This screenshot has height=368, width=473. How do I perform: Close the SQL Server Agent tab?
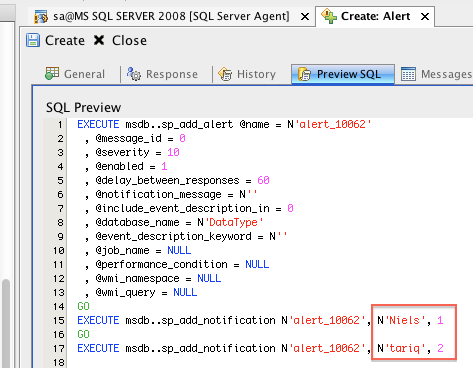coord(305,16)
